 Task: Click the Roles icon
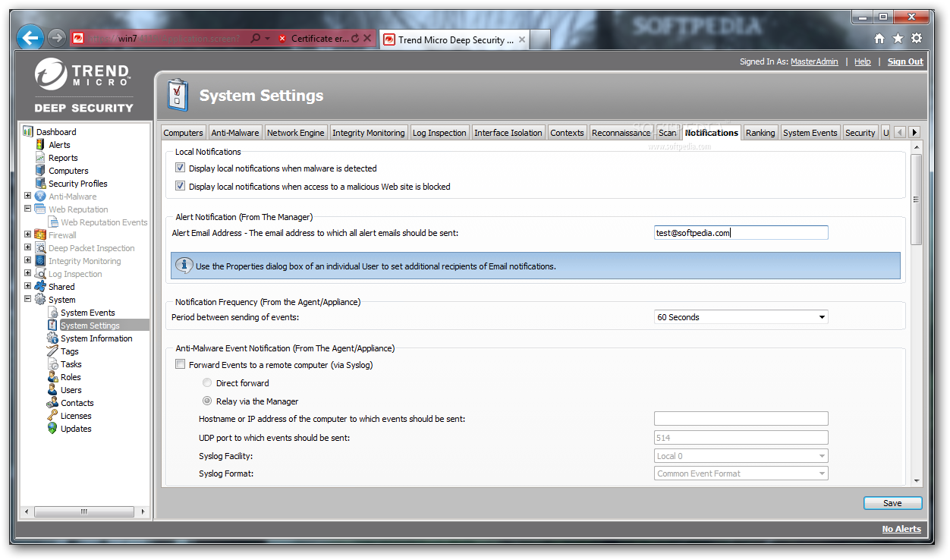coord(52,377)
